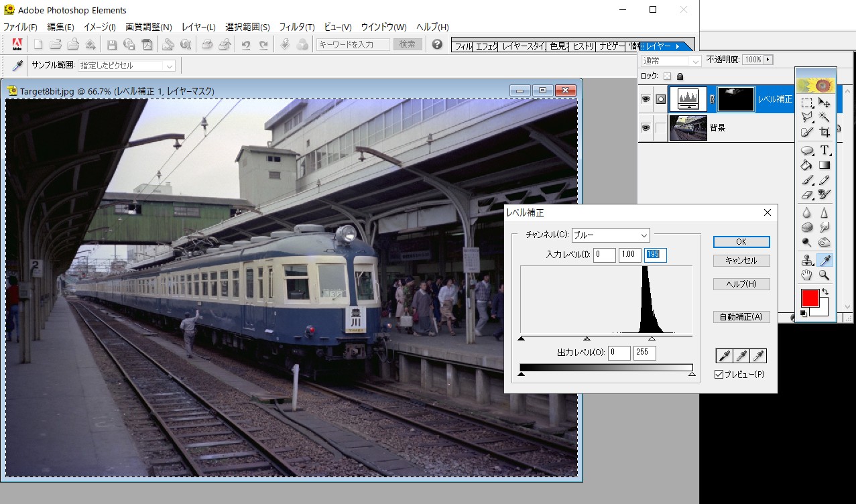Viewport: 856px width, 504px height.
Task: Click the キャンセル button
Action: (x=741, y=261)
